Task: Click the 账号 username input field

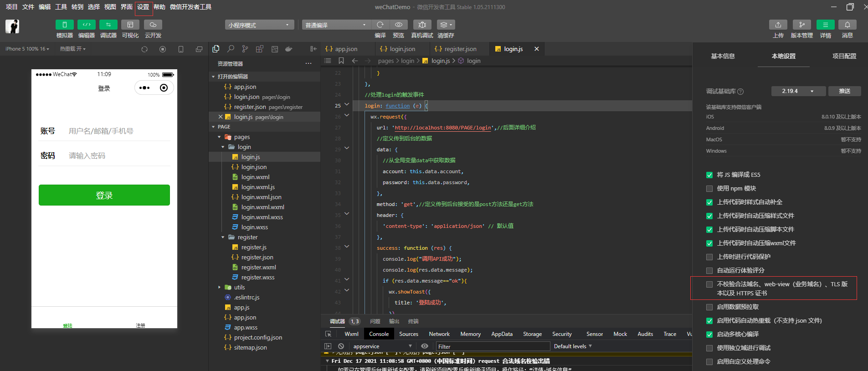Action: click(118, 131)
